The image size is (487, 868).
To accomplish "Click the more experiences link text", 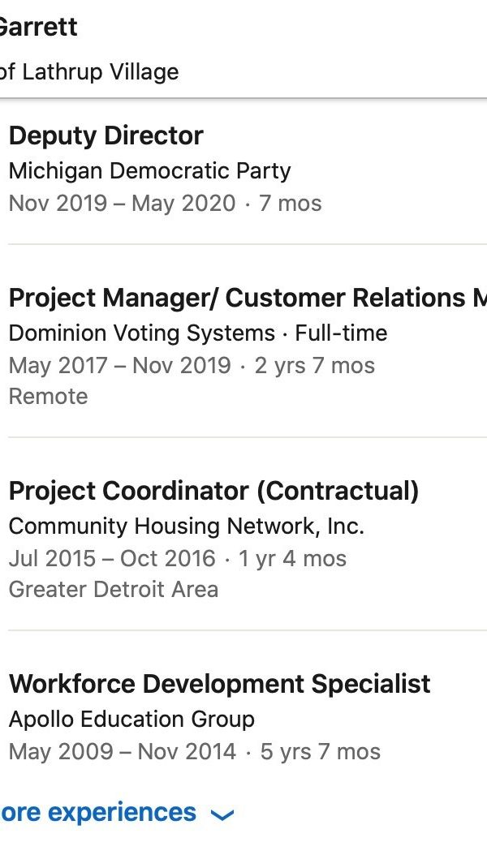I will pyautogui.click(x=98, y=812).
